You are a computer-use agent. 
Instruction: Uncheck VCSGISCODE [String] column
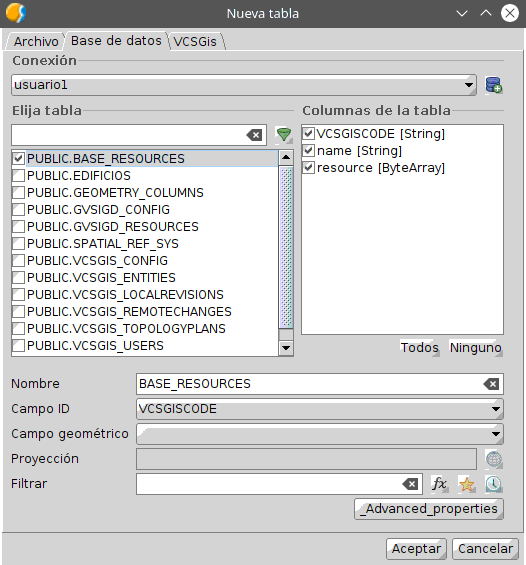pyautogui.click(x=308, y=133)
